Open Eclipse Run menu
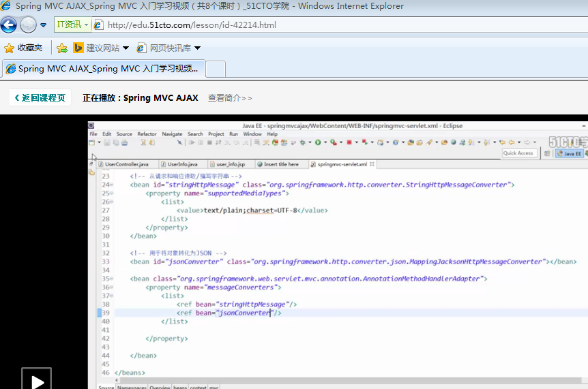588x389 pixels. [x=233, y=134]
